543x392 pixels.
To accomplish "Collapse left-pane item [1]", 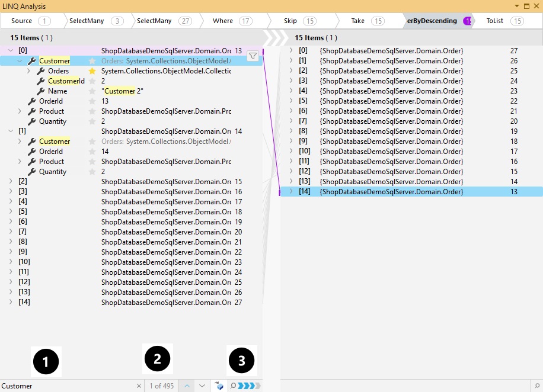I will 11,131.
